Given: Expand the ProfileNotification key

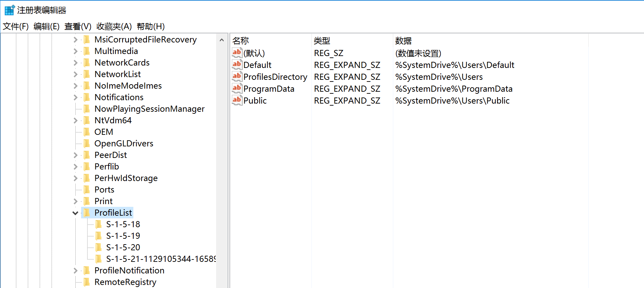Looking at the screenshot, I should pos(75,271).
